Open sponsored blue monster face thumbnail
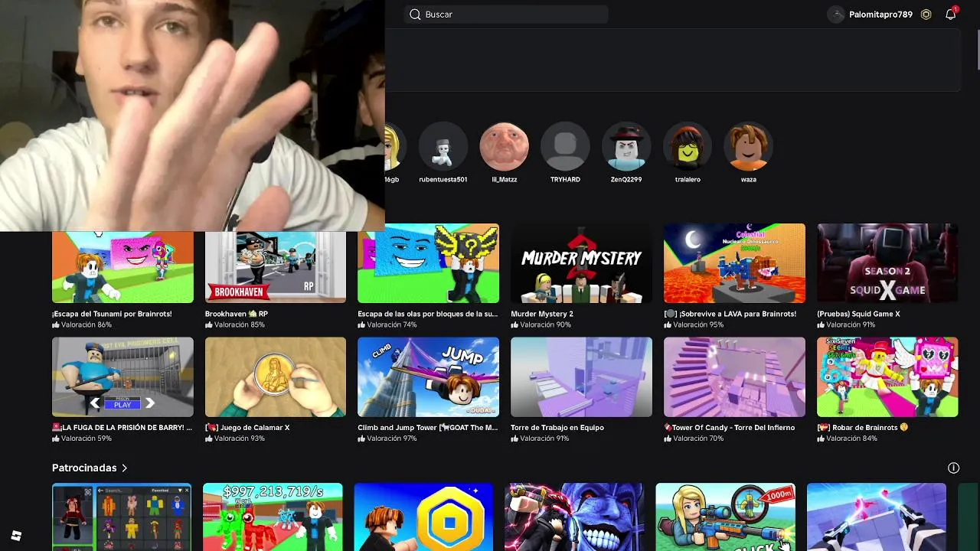Image resolution: width=980 pixels, height=551 pixels. pos(574,517)
